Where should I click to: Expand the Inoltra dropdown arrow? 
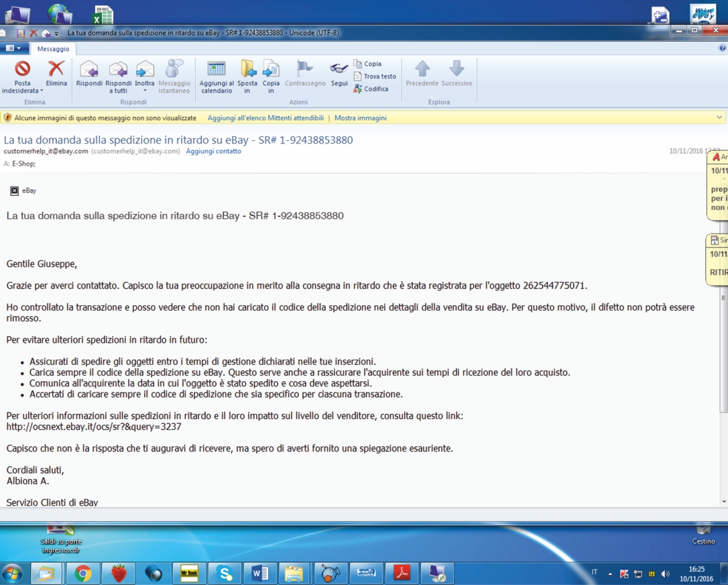point(144,91)
